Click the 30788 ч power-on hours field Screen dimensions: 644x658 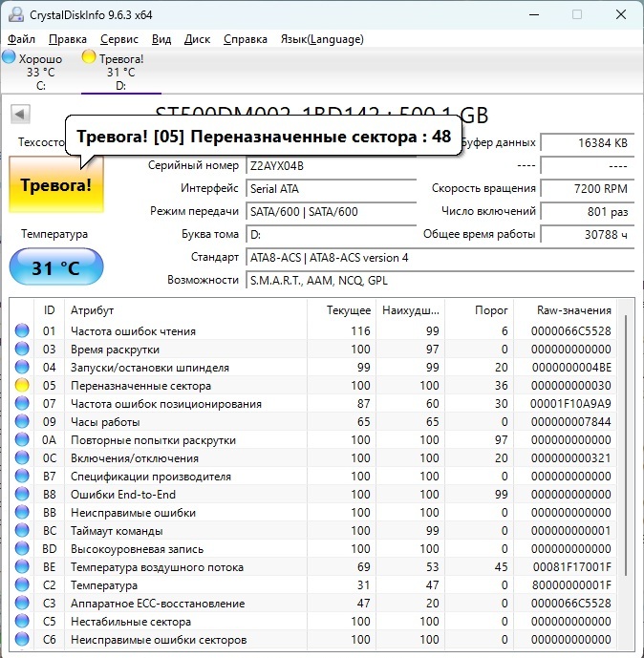588,235
